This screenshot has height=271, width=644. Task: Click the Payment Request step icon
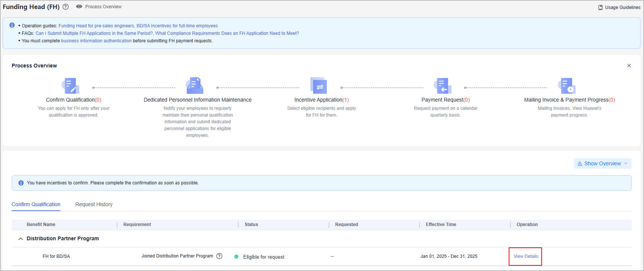(443, 86)
